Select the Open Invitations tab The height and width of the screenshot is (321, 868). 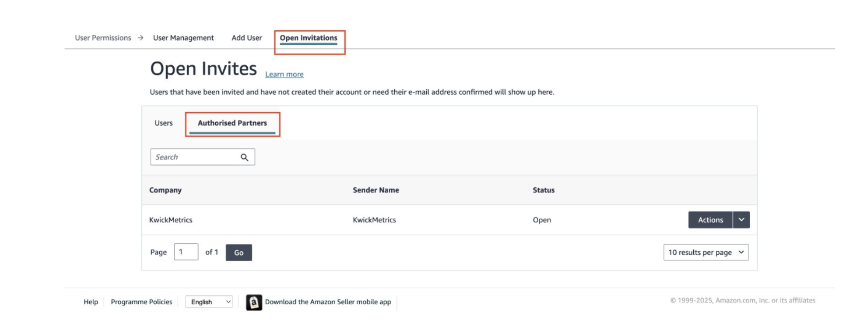coord(308,38)
